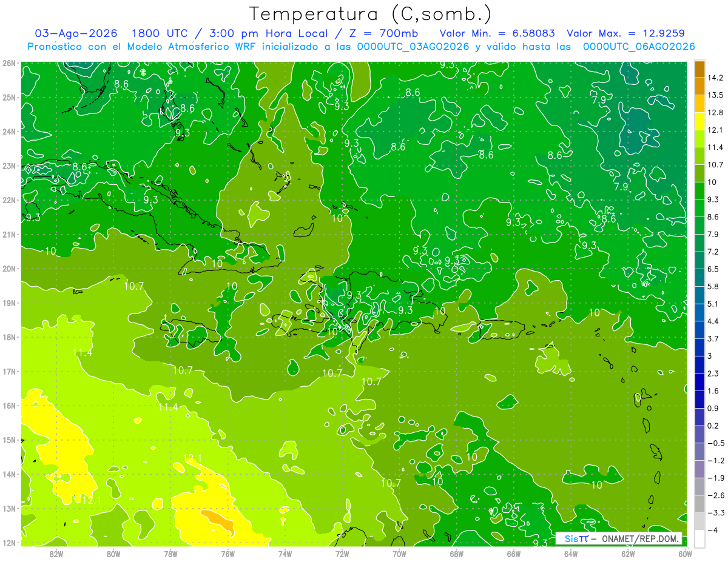The width and height of the screenshot is (728, 562).
Task: Click the '23N' latitude axis label
Action: pyautogui.click(x=8, y=166)
